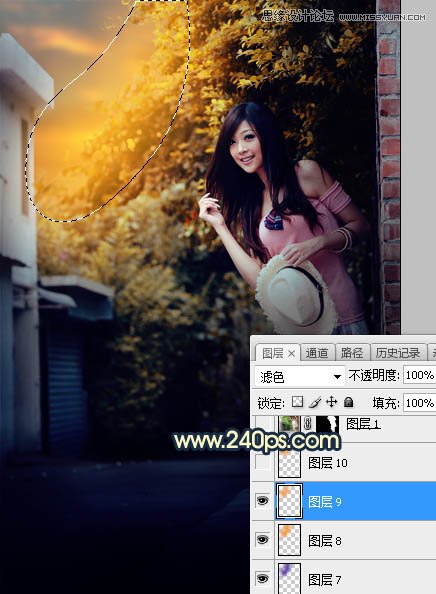Show 图层 1 via its visibility box
Viewport: 436px width, 594px height.
263,424
